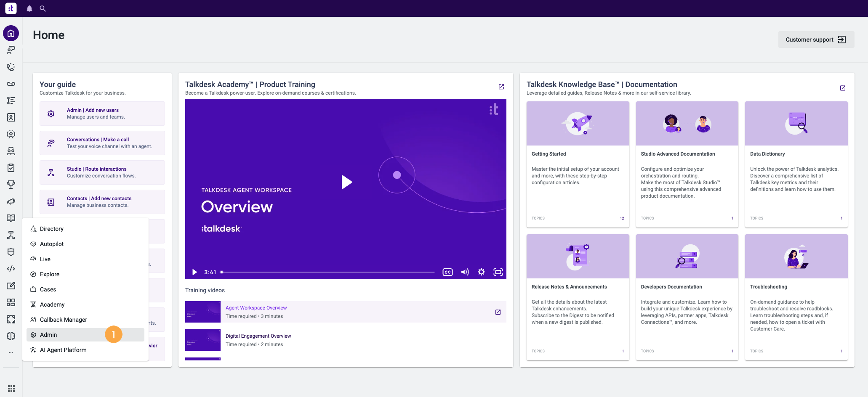This screenshot has height=397, width=868.
Task: Choose Academy in the apps menu
Action: tap(85, 304)
